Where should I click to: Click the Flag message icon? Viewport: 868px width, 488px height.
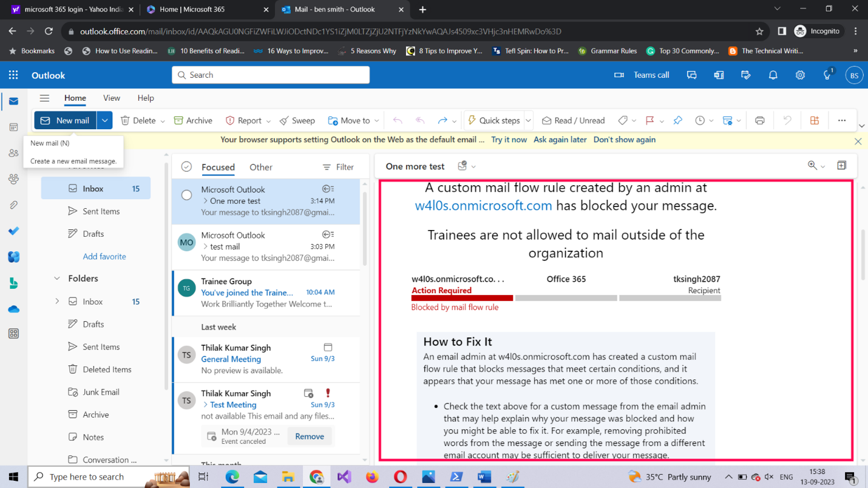(x=649, y=121)
